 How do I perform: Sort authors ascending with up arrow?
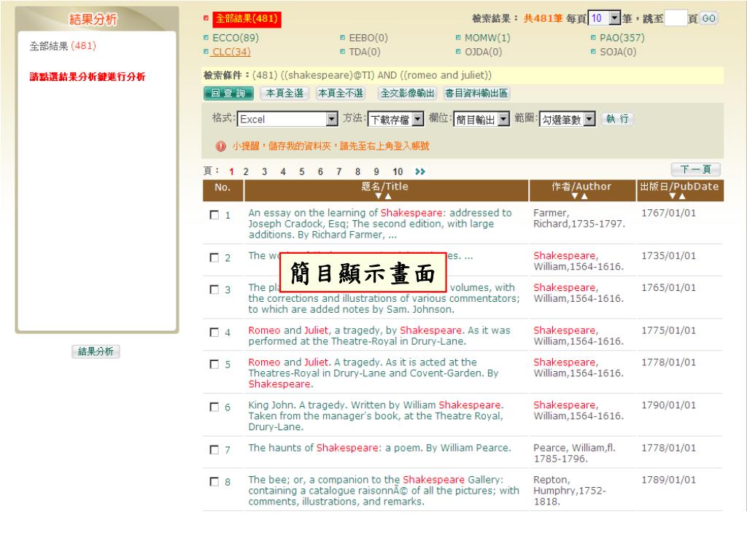pos(584,196)
